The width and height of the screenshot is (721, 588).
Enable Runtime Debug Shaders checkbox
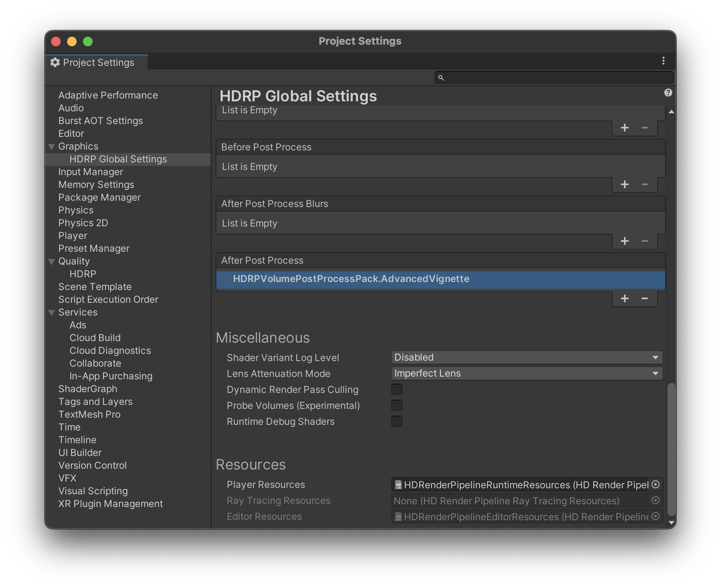click(397, 421)
